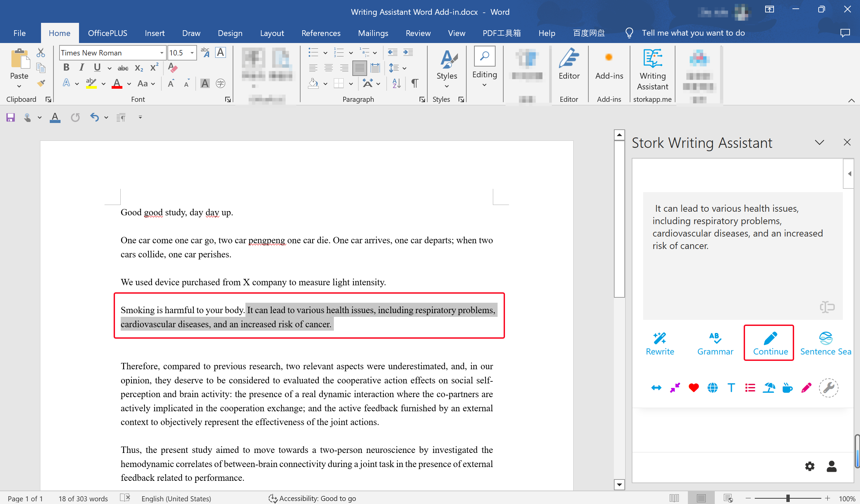Switch to the References tab
Screen dimensions: 860x504
[x=320, y=33]
